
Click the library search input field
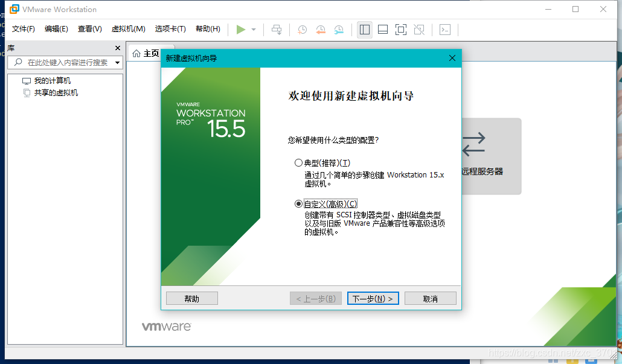[66, 62]
